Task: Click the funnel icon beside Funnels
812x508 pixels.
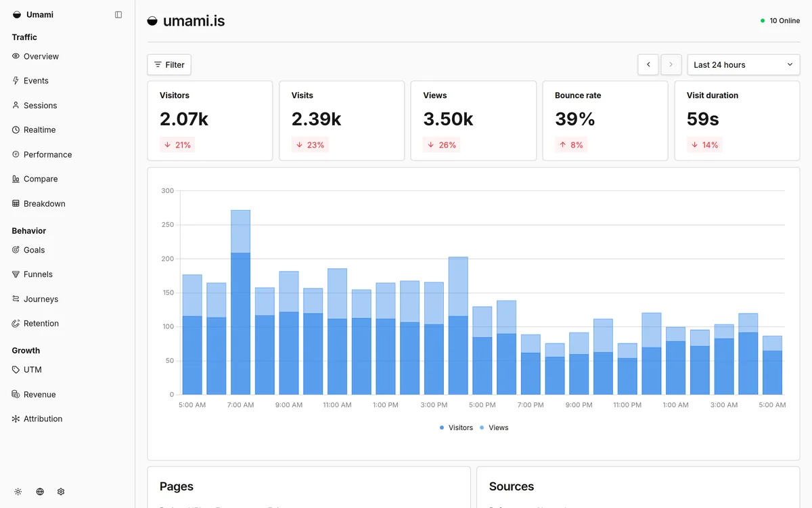Action: 16,274
